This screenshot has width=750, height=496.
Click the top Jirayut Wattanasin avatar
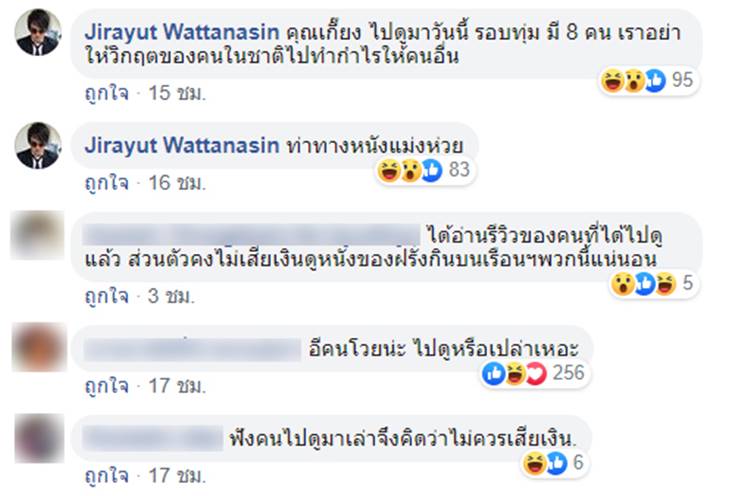click(x=38, y=32)
